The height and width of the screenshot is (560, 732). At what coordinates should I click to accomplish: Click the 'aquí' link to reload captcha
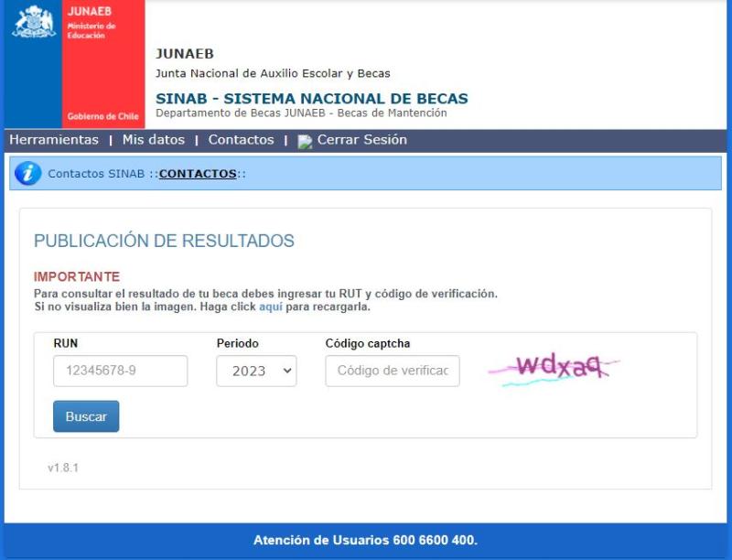(270, 307)
